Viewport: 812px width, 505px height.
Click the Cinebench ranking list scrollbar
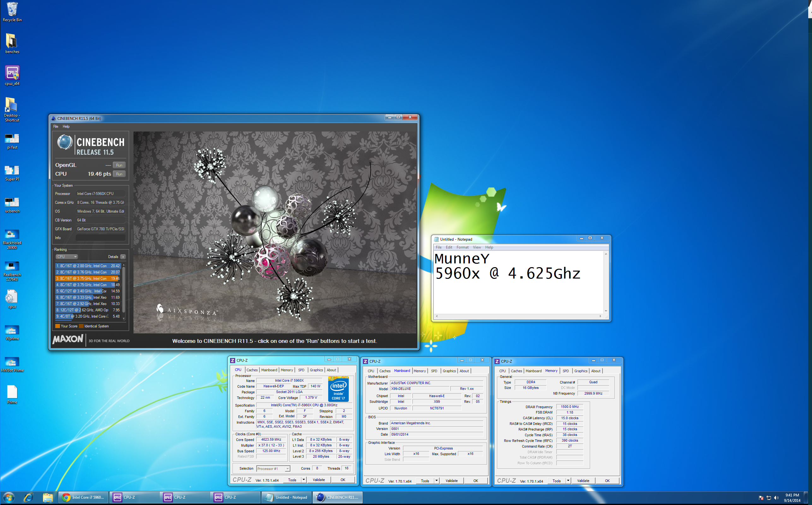pos(124,291)
